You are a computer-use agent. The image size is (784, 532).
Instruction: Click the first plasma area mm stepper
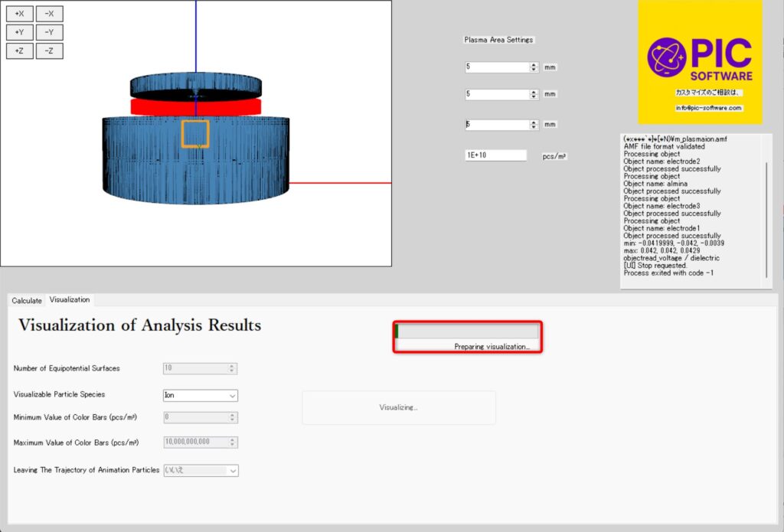pos(534,67)
